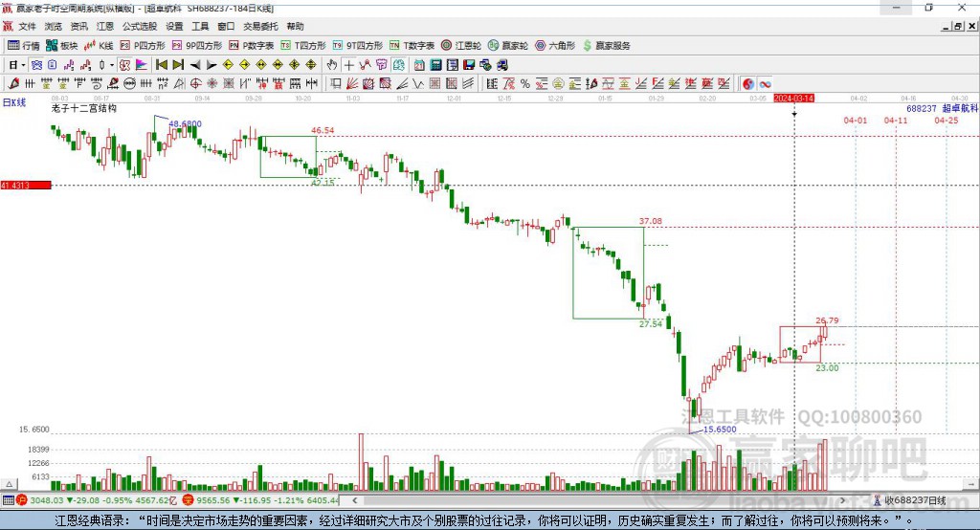Expand volume panel with bottom-left triangle button
The width and height of the screenshot is (980, 530).
[x=10, y=484]
